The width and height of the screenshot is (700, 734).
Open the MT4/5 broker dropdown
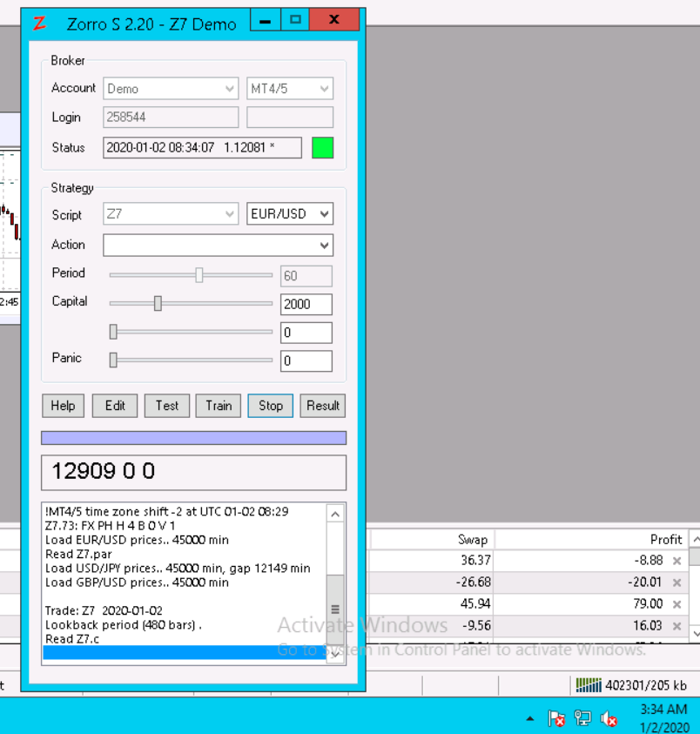coord(290,89)
